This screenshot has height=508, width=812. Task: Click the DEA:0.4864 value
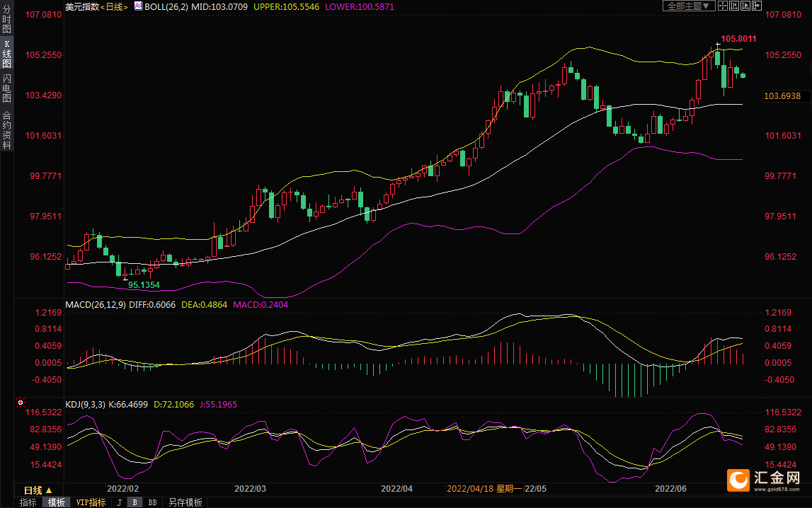(204, 305)
